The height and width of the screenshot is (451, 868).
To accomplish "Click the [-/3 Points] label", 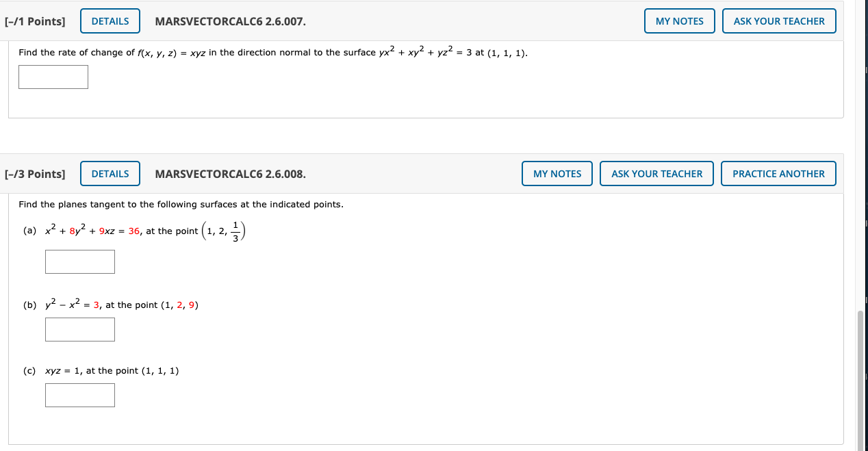I will coord(35,174).
